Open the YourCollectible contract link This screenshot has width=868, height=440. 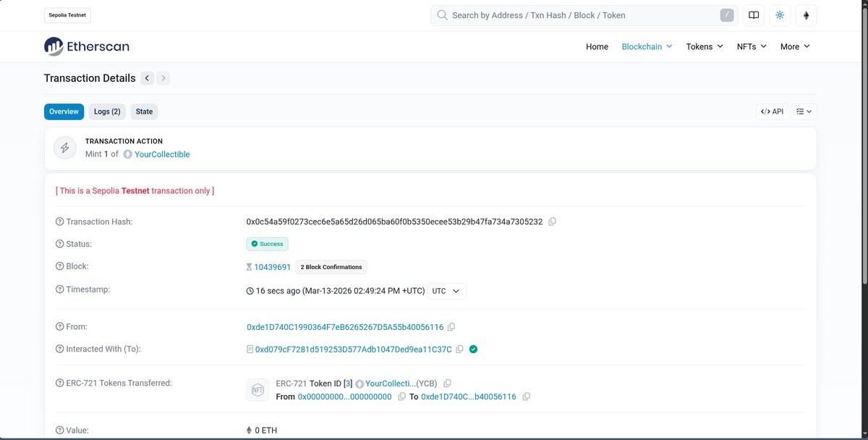point(161,154)
